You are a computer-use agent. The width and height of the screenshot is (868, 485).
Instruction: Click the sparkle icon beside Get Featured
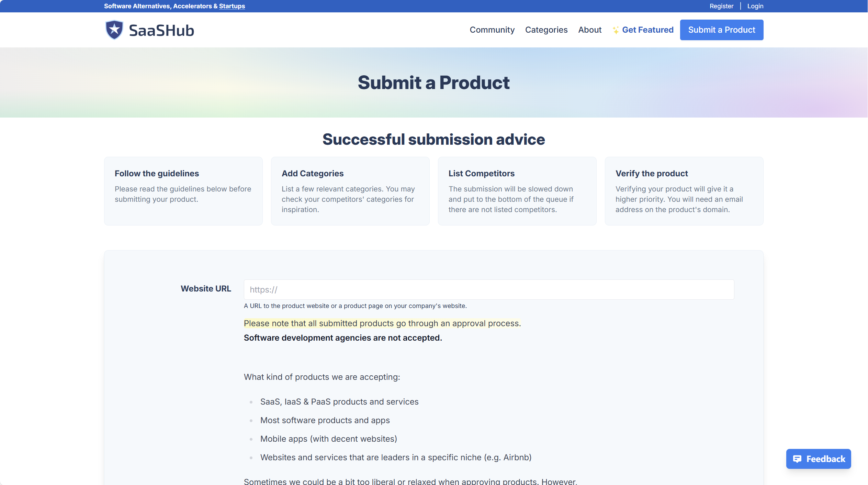(x=616, y=30)
